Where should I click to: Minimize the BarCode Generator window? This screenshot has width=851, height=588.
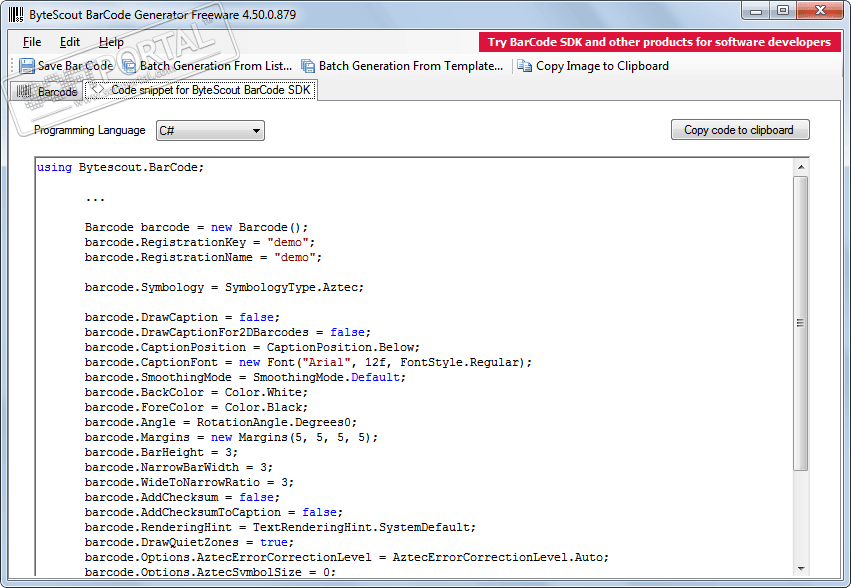click(x=757, y=10)
